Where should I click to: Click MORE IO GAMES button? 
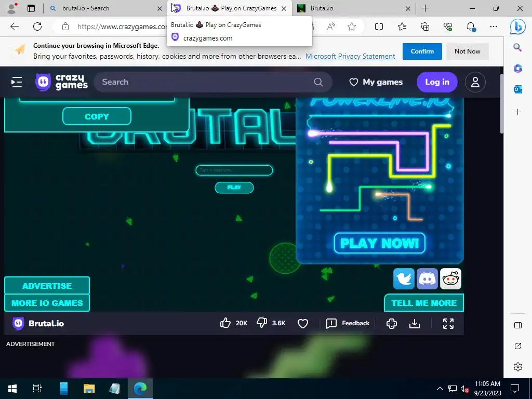[x=47, y=303]
